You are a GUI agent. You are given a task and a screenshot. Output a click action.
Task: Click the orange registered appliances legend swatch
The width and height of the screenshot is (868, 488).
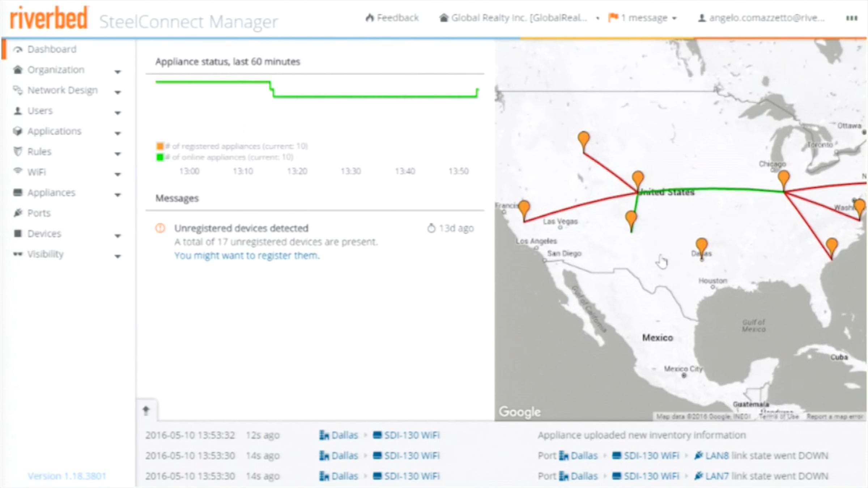click(x=160, y=146)
